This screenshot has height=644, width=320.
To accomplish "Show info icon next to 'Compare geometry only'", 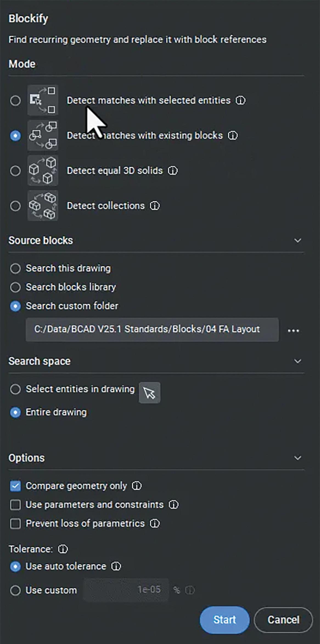I will [x=137, y=486].
